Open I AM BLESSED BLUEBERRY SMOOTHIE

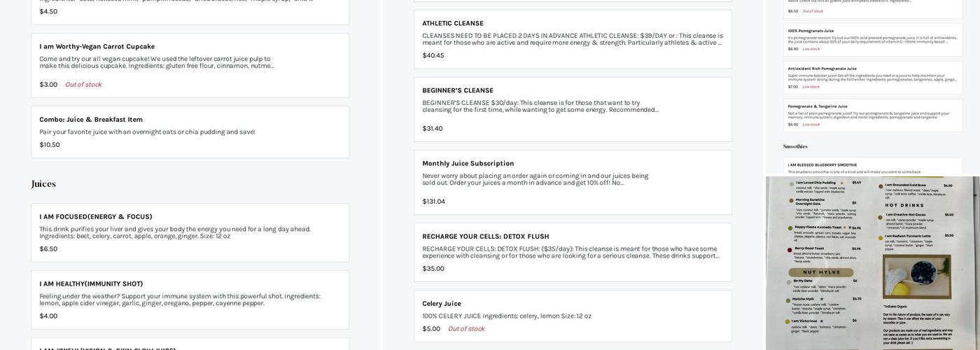872,167
